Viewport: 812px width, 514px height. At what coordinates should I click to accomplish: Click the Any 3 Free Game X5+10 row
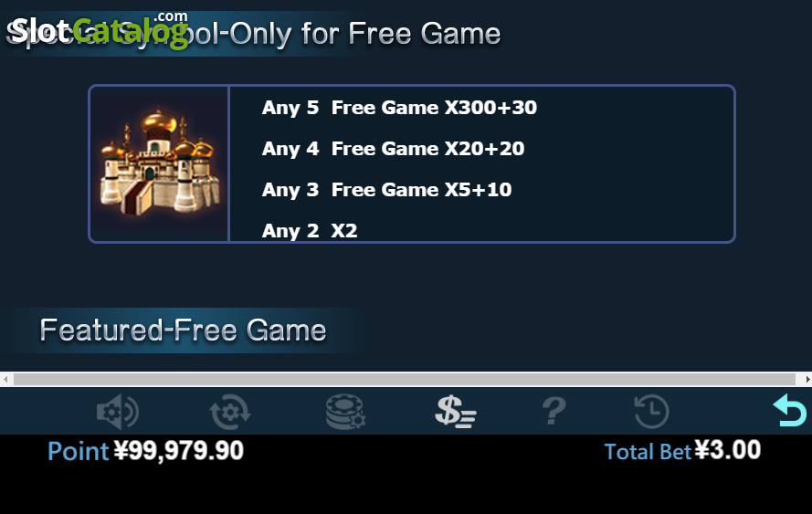pos(387,190)
